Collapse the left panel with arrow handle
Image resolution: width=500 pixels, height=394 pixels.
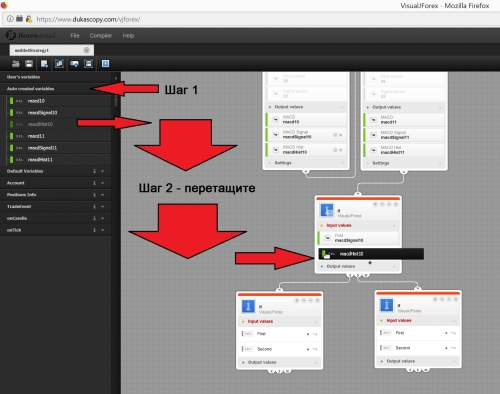[116, 78]
